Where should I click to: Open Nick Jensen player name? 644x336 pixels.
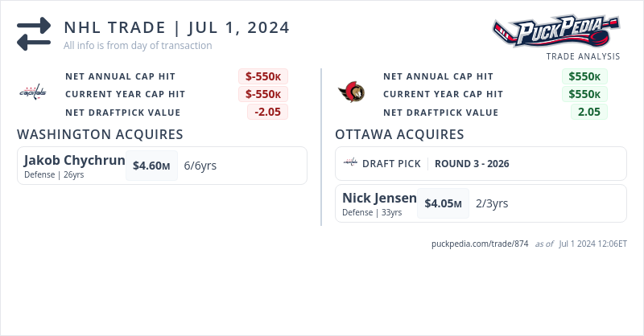(x=379, y=198)
